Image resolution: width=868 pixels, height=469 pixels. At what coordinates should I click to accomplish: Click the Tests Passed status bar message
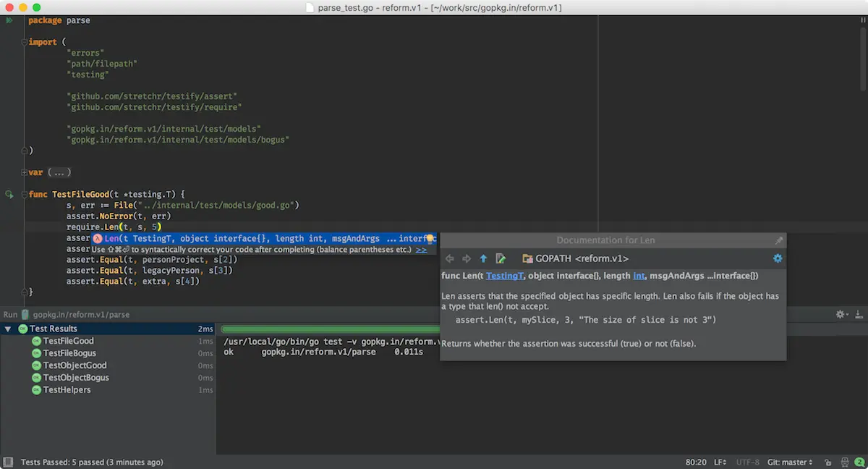[92, 462]
